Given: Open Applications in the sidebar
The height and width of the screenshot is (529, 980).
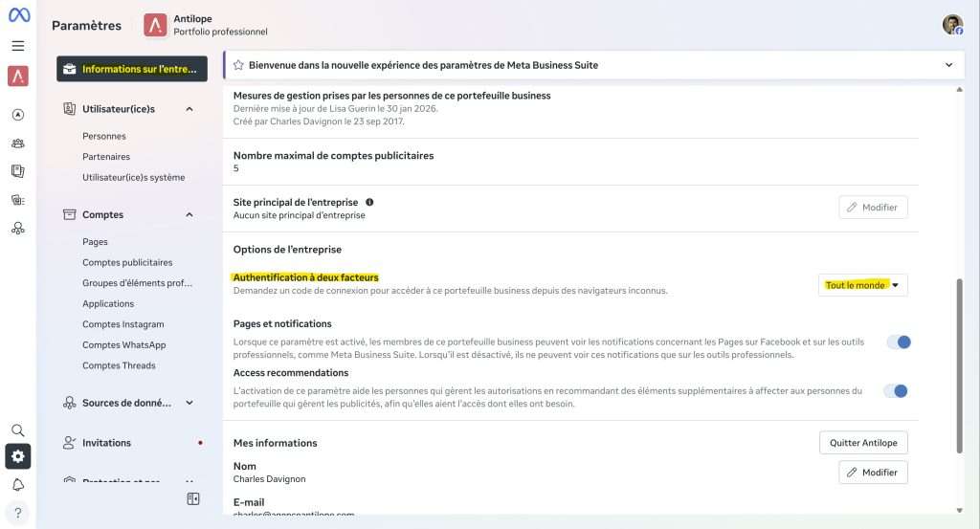Looking at the screenshot, I should 108,303.
